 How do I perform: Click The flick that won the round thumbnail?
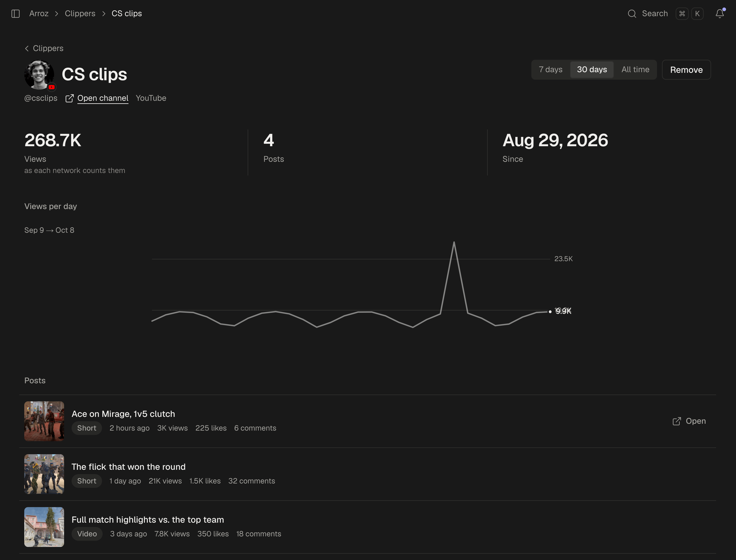pos(44,474)
